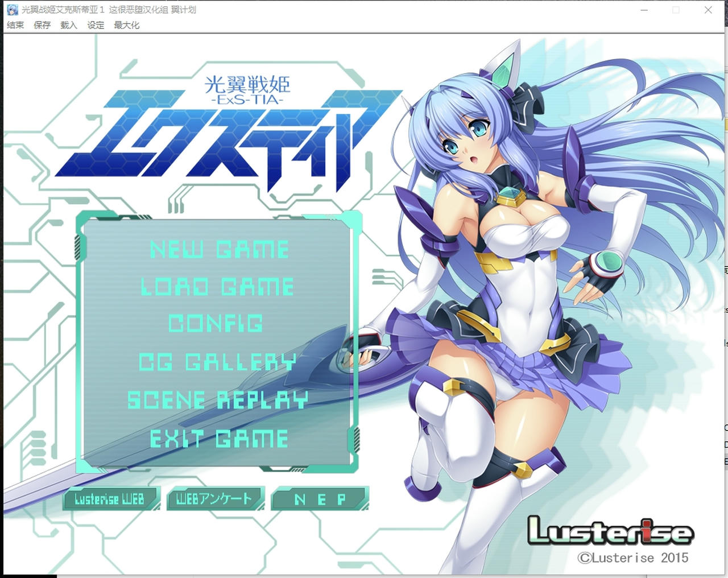Click the game icon in the title bar
728x578 pixels.
(11, 9)
